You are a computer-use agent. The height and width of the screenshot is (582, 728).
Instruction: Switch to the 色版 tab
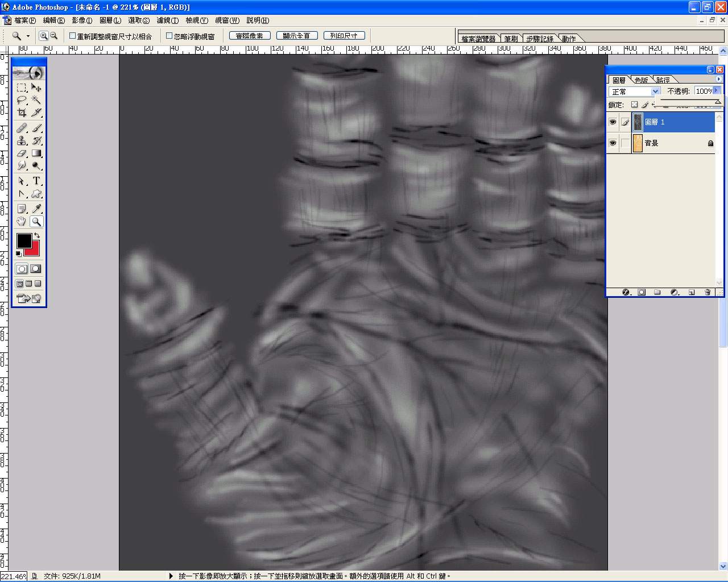point(641,80)
